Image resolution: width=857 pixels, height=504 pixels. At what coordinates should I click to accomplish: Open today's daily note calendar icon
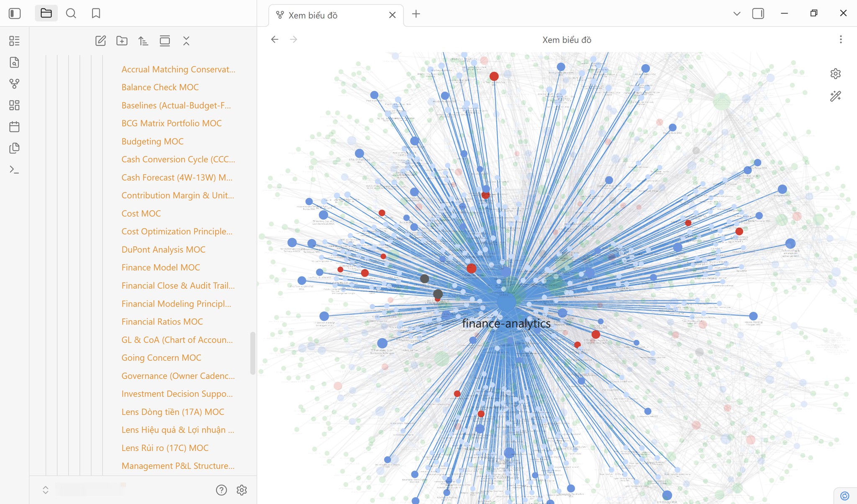pos(14,126)
